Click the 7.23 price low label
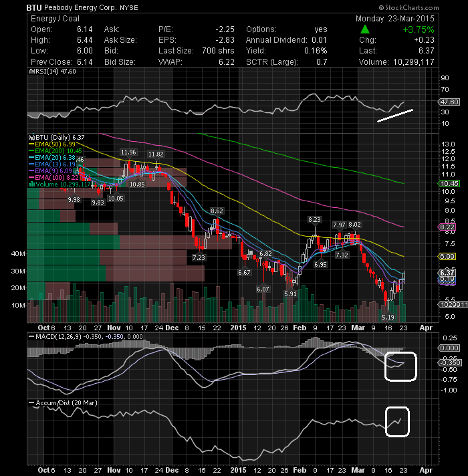 (199, 258)
